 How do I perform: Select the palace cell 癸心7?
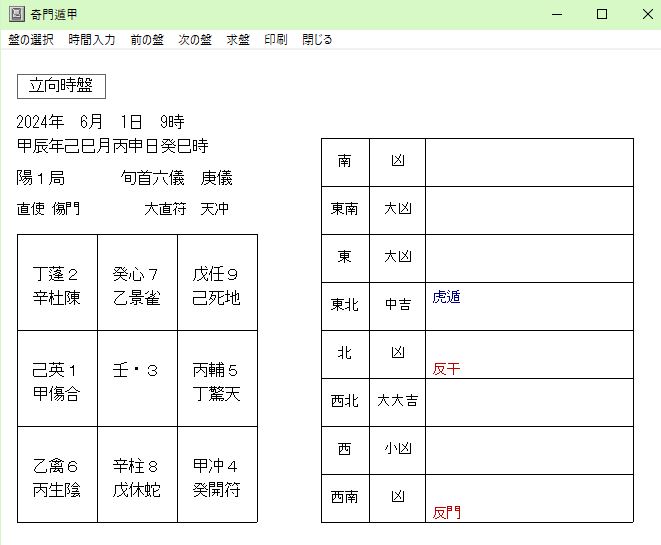click(x=137, y=285)
